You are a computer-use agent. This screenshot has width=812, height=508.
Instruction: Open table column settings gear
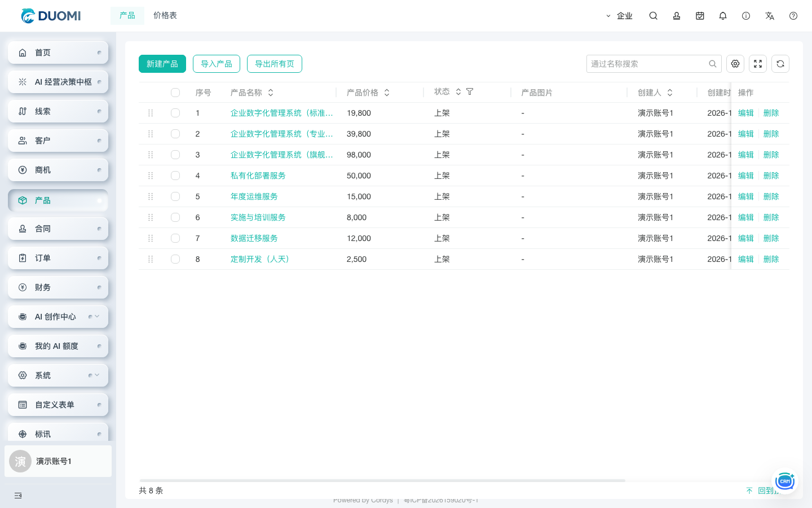pyautogui.click(x=735, y=64)
